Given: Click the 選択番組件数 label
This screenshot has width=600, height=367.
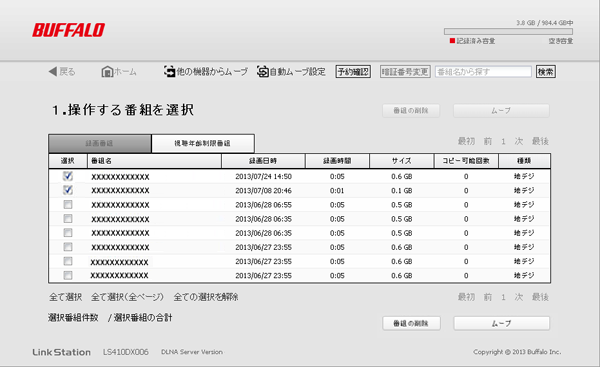Looking at the screenshot, I should pyautogui.click(x=73, y=318).
